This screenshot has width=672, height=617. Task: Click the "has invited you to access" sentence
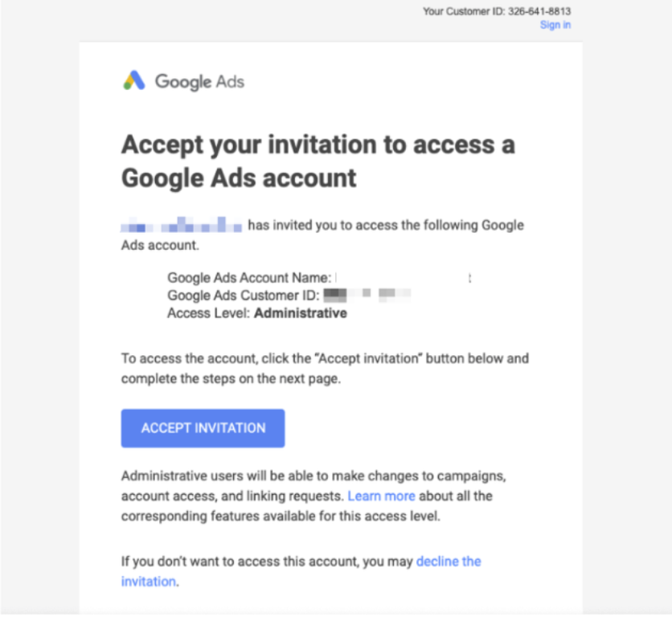[385, 225]
